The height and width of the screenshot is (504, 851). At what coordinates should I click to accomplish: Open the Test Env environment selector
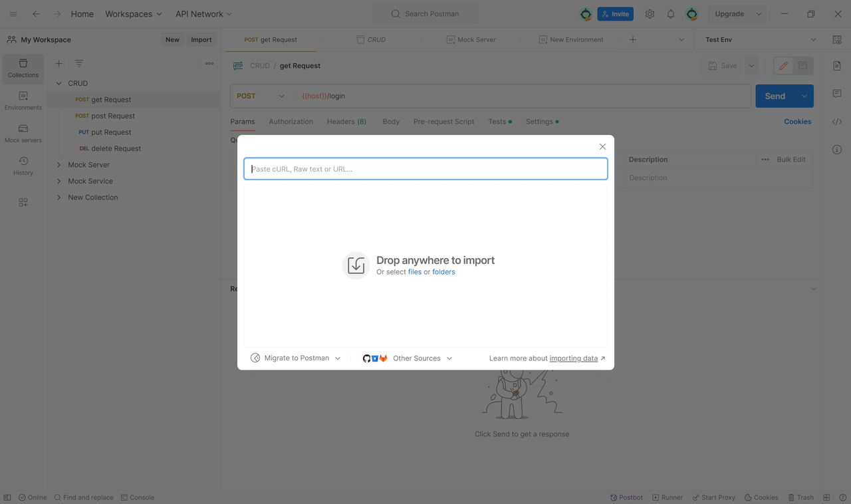[761, 40]
